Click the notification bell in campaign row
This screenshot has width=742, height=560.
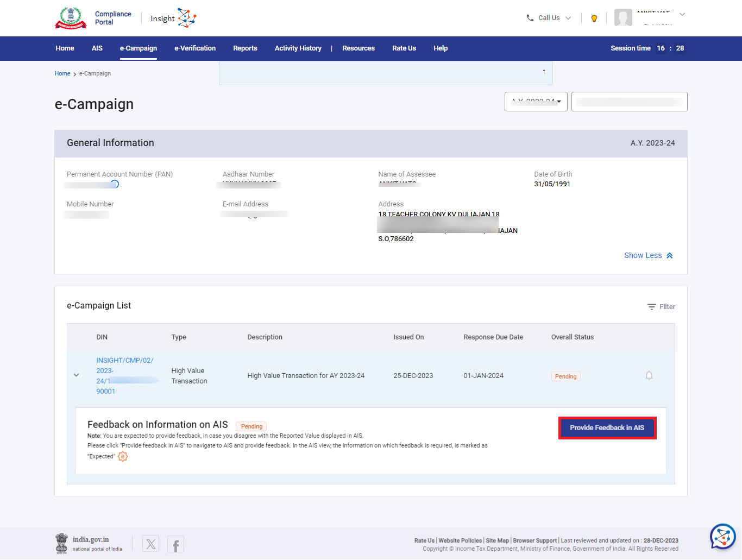tap(649, 375)
